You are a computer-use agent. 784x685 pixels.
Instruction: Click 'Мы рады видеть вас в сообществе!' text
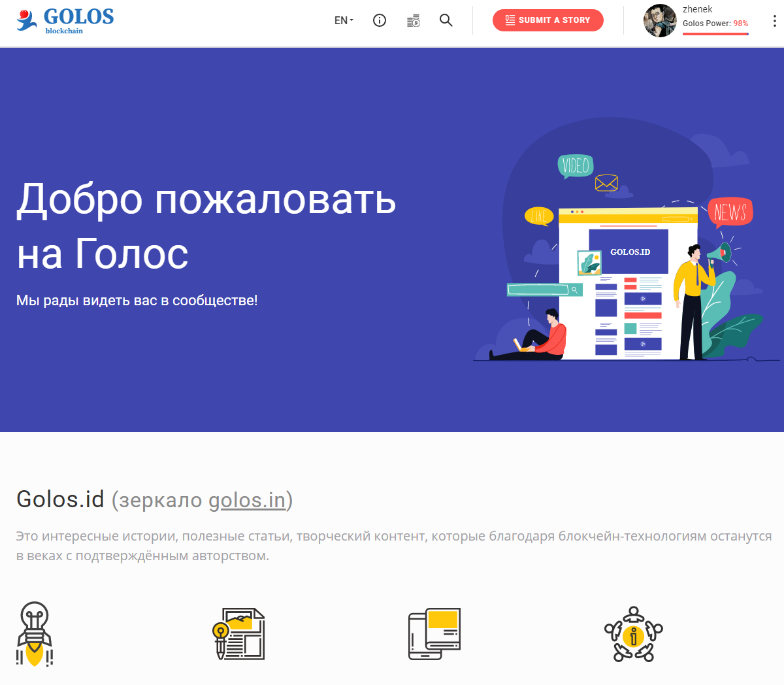pyautogui.click(x=137, y=301)
